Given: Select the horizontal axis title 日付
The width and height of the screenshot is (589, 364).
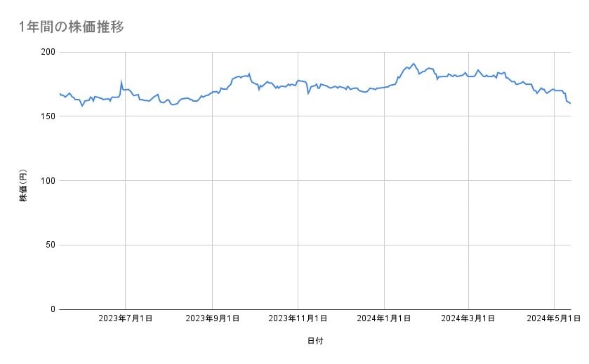Looking at the screenshot, I should click(315, 341).
